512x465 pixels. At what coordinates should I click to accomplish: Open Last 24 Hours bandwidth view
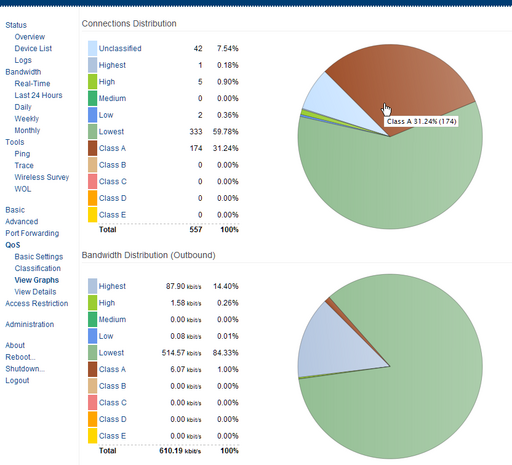coord(38,95)
